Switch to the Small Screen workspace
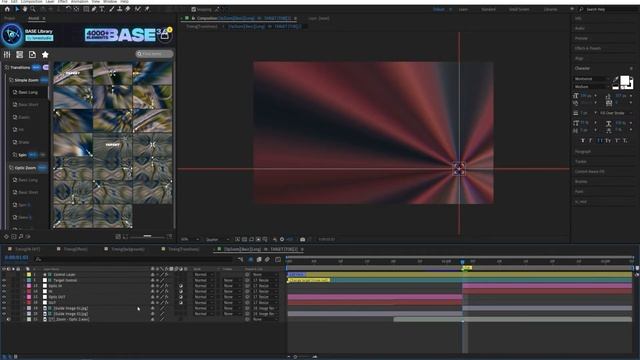The image size is (640, 360). click(x=519, y=9)
